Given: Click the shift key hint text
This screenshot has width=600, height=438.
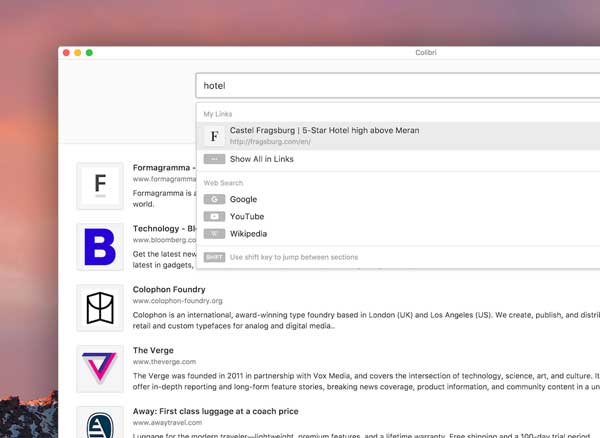Looking at the screenshot, I should coord(294,257).
